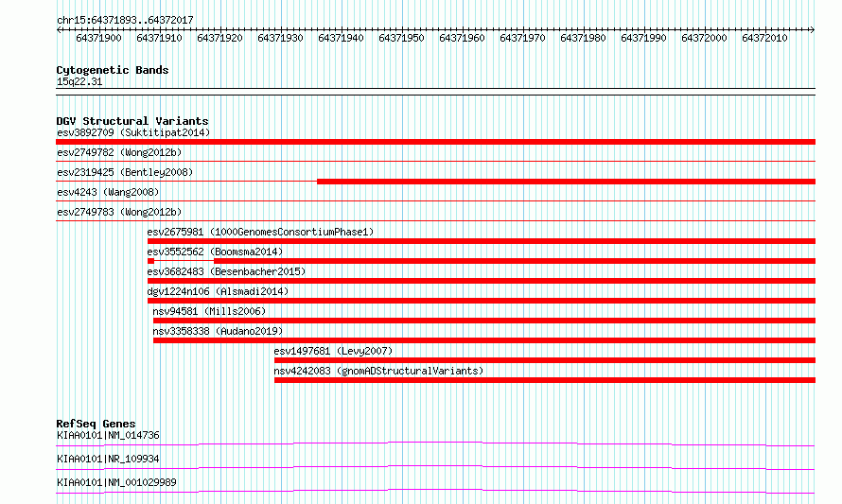The image size is (842, 504).
Task: Select the 15q22.31 band label
Action: 79,81
